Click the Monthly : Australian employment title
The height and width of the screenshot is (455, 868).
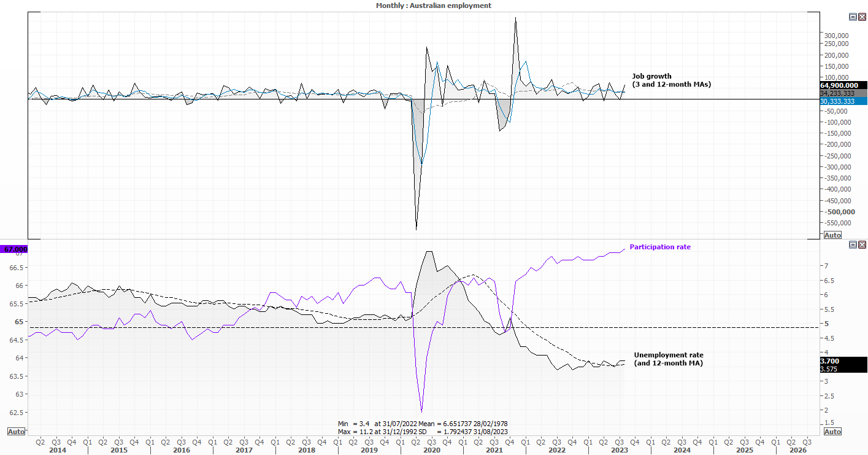tap(434, 6)
